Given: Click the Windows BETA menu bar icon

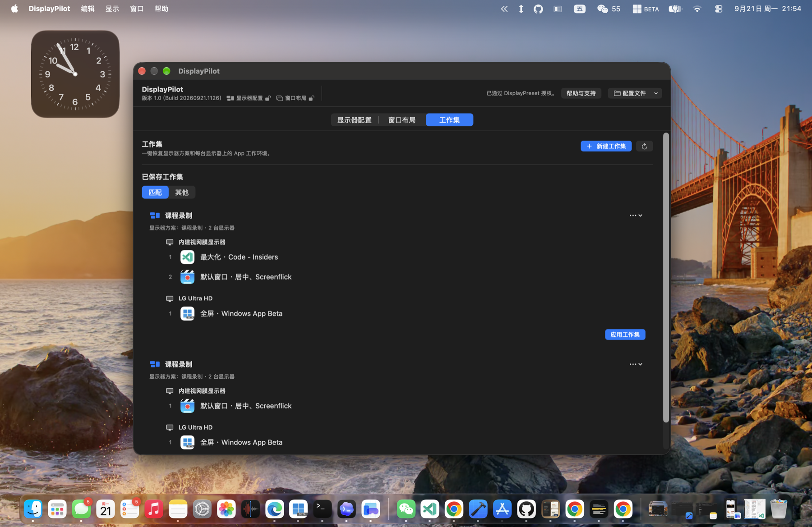Looking at the screenshot, I should pos(646,9).
